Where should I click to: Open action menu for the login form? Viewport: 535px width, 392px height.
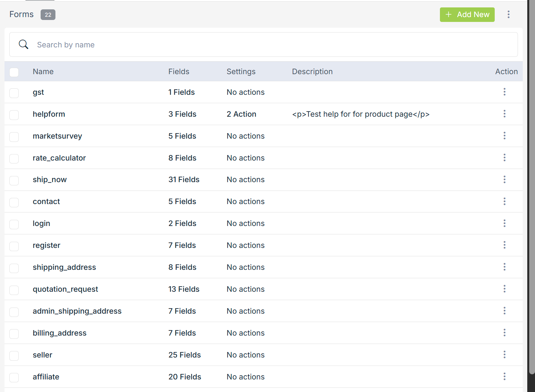click(504, 223)
